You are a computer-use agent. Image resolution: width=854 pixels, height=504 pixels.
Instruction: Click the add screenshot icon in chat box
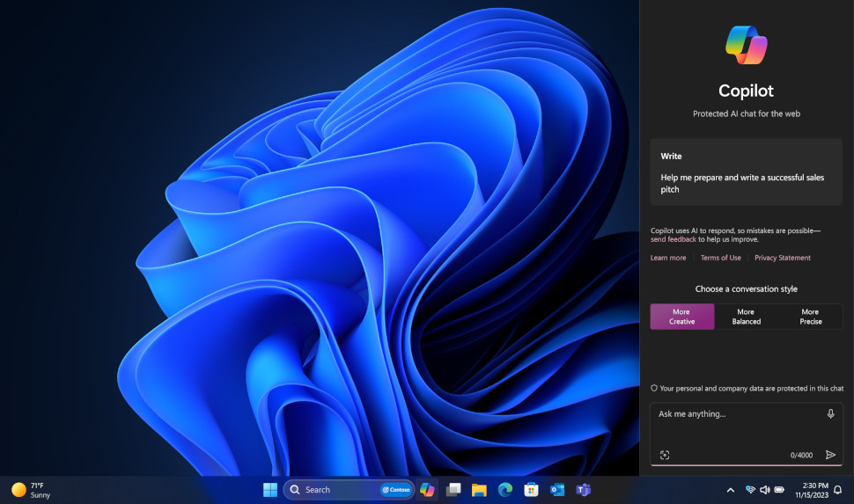pos(665,455)
